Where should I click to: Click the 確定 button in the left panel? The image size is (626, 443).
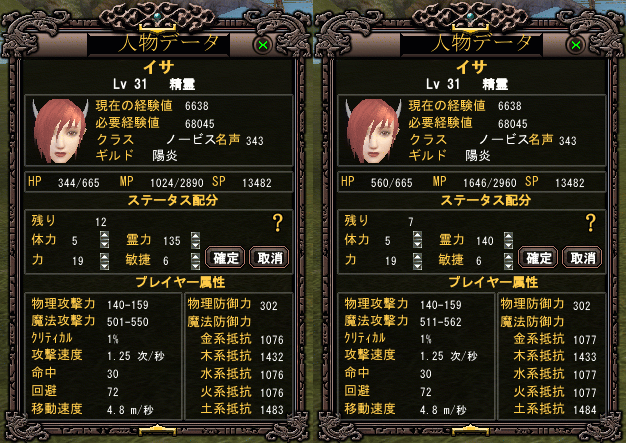pyautogui.click(x=225, y=258)
